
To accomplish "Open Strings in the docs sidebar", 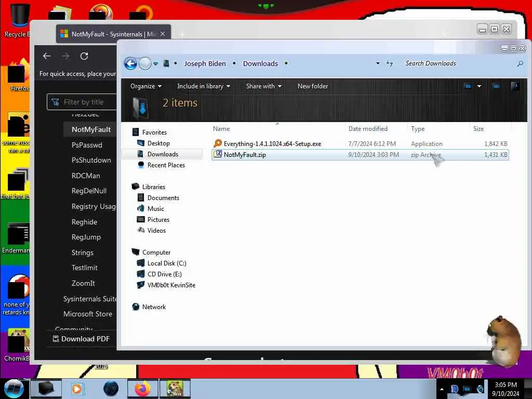I will tap(83, 252).
